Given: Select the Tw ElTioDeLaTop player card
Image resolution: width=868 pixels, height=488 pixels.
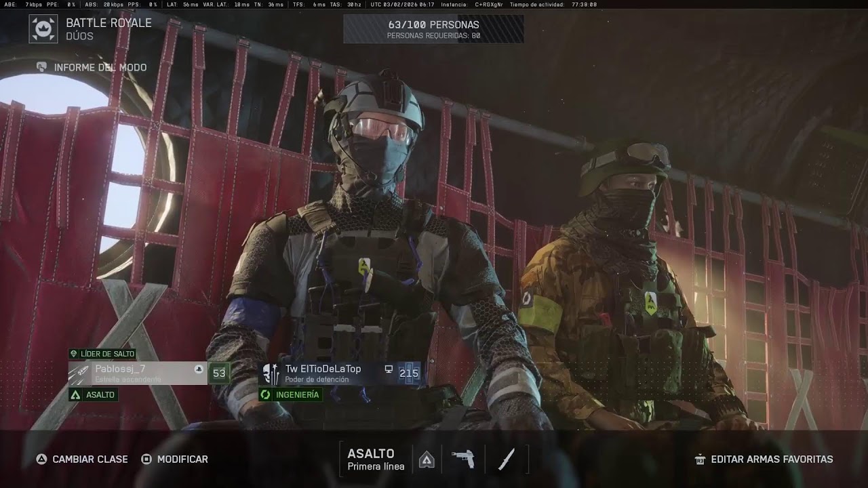Looking at the screenshot, I should [340, 373].
